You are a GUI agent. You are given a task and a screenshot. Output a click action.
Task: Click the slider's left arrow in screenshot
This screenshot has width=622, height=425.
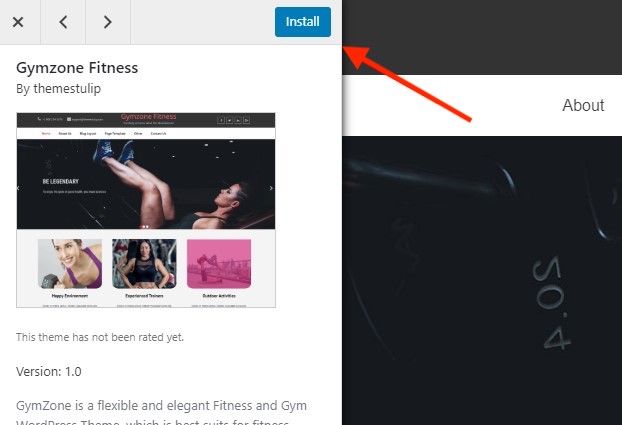pos(18,188)
